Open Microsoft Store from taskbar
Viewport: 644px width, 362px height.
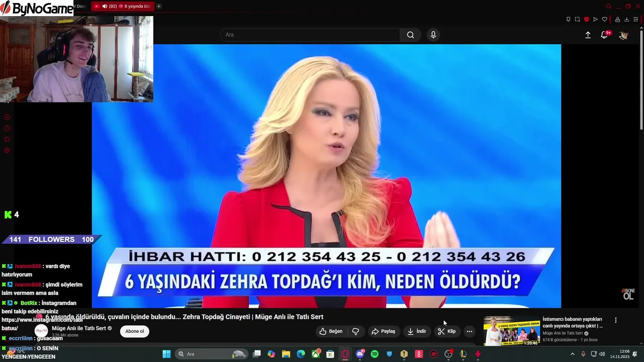tap(330, 354)
